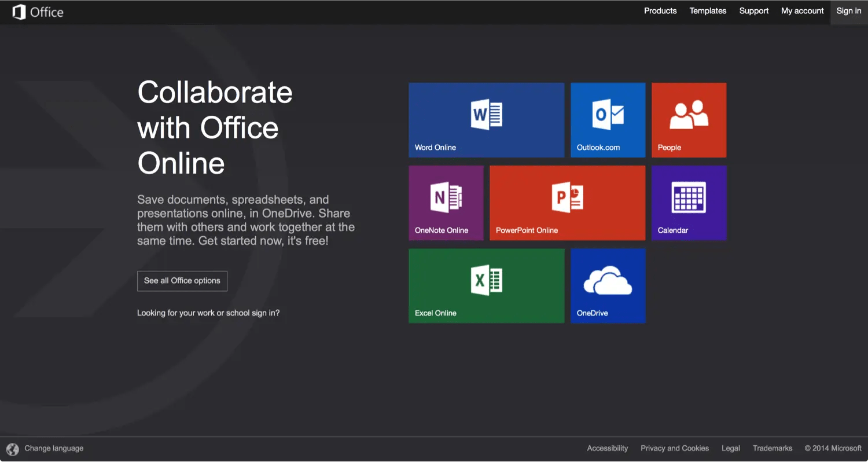
Task: Open My account in the header
Action: 803,11
